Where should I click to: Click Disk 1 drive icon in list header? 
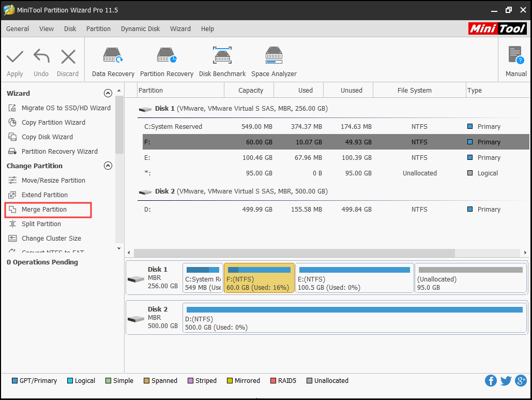click(x=145, y=109)
